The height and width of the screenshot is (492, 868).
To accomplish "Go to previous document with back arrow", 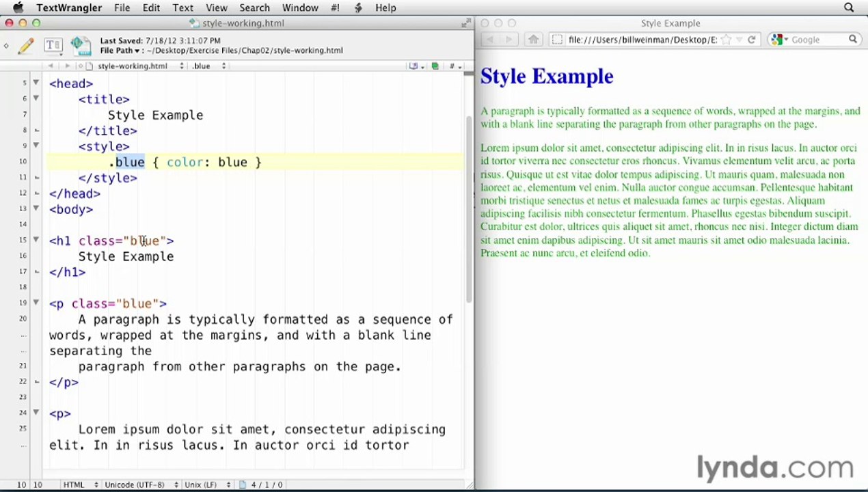I will pyautogui.click(x=50, y=66).
